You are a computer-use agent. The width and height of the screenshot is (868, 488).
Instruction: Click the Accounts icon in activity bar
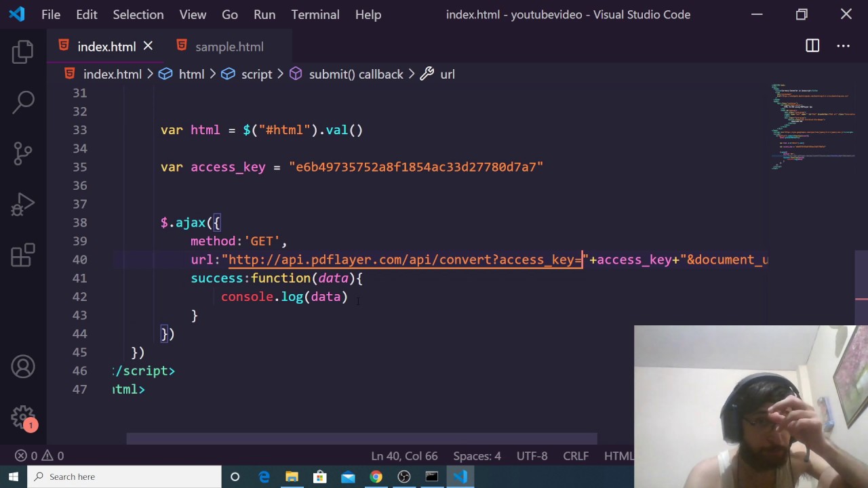23,367
